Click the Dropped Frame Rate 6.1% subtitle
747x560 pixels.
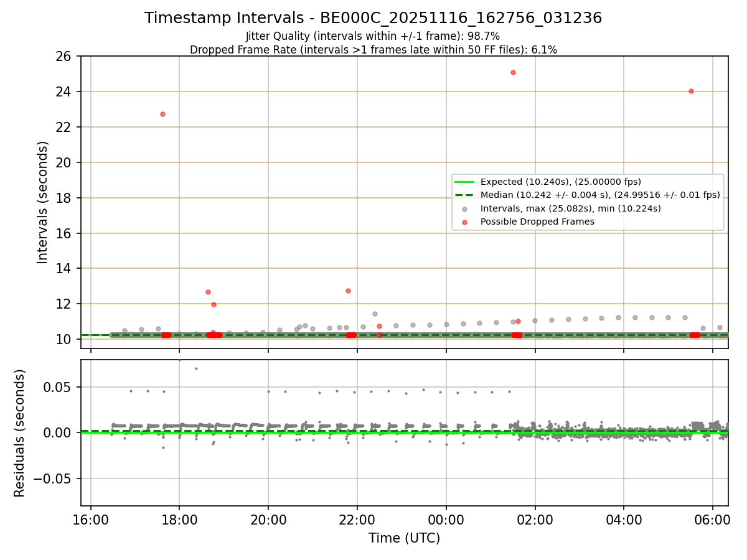tap(374, 50)
